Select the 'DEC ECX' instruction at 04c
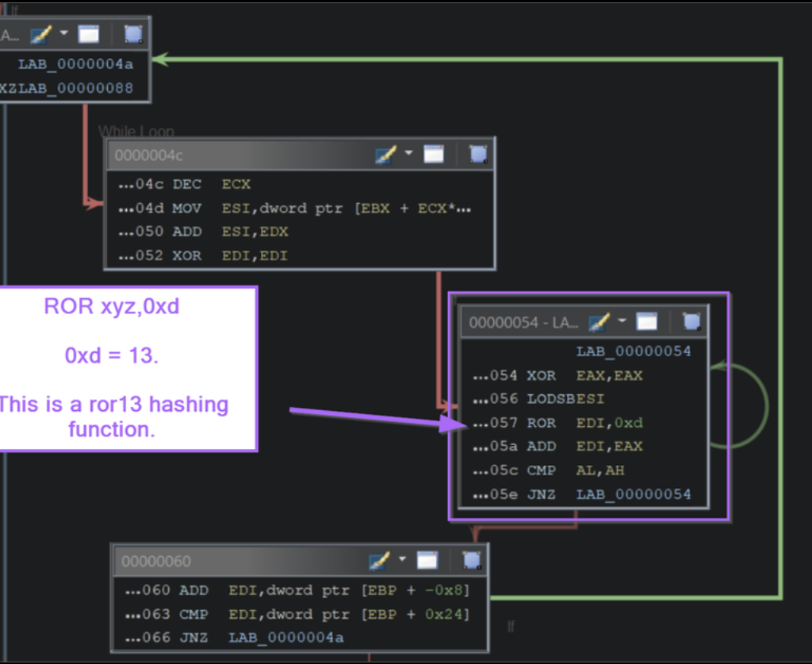 pyautogui.click(x=185, y=184)
